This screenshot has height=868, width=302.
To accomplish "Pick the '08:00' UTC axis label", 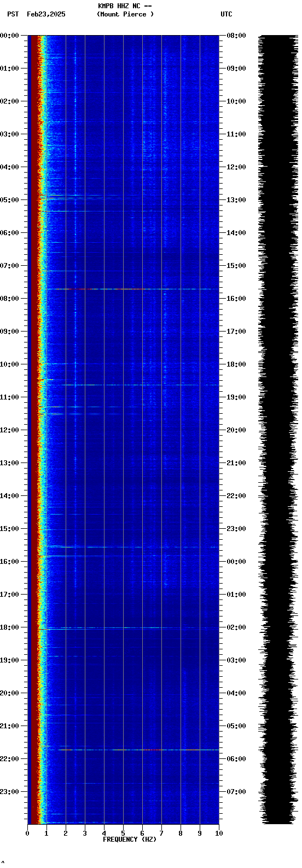I will [236, 36].
